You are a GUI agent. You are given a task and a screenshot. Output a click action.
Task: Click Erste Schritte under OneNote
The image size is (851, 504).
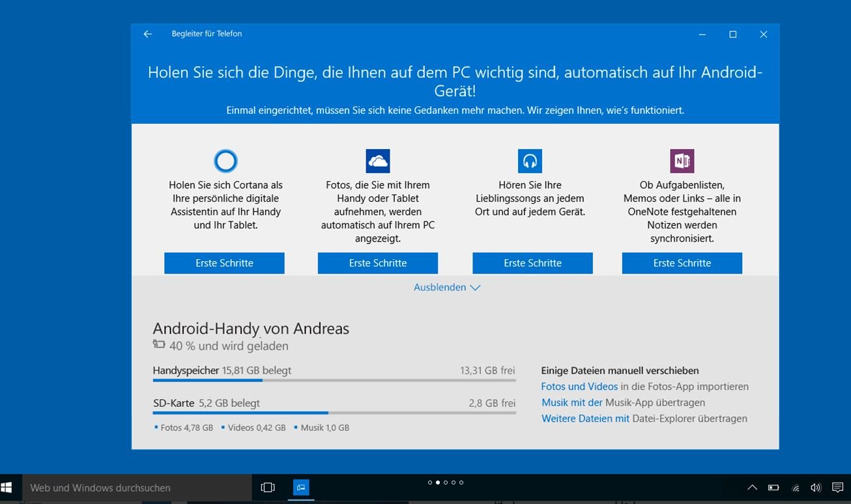(x=682, y=263)
